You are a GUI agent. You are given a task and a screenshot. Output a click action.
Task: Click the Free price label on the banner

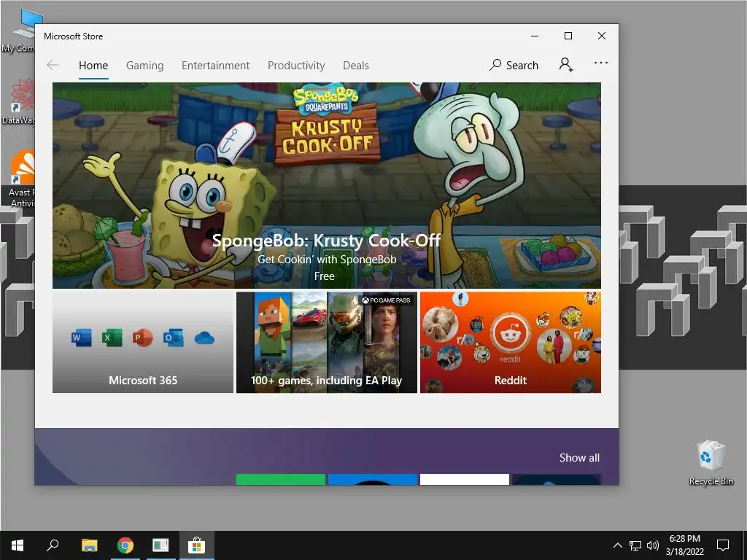(325, 276)
